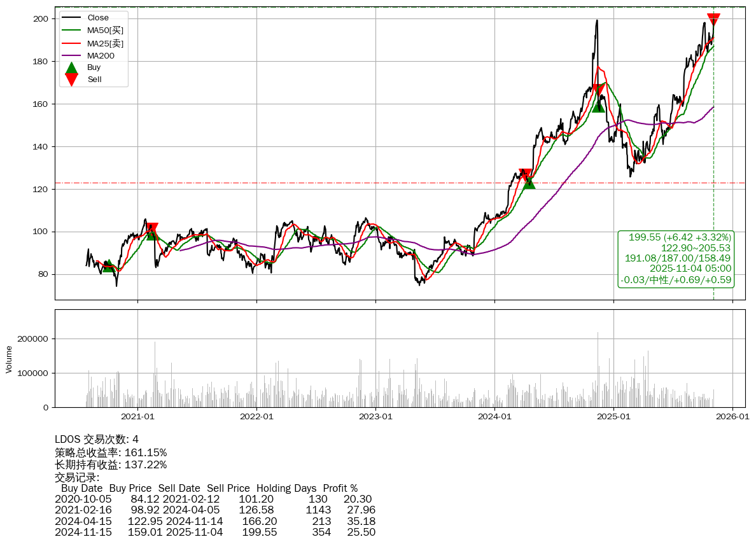Image resolution: width=756 pixels, height=544 pixels.
Task: Click the MA25[卖] legend entry
Action: point(105,43)
